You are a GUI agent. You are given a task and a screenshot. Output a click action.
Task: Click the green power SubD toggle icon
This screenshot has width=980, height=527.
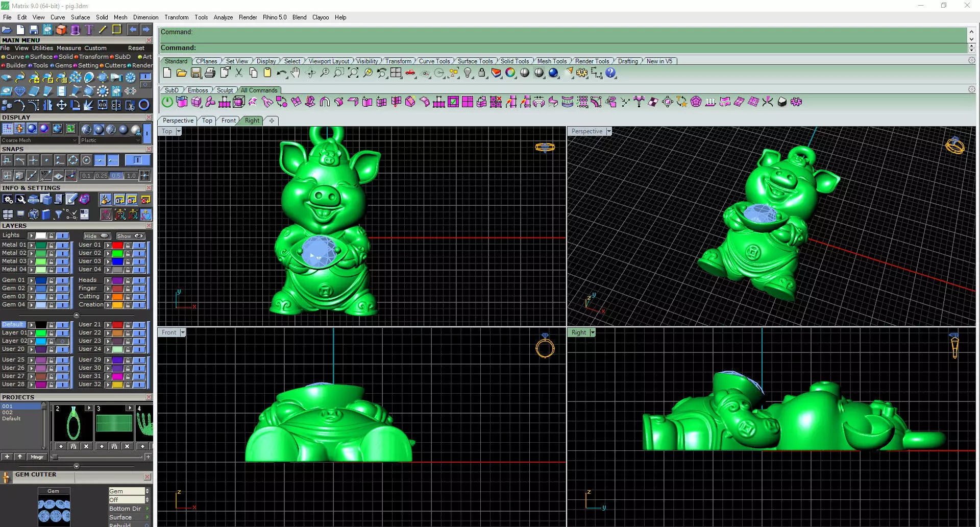pos(167,102)
